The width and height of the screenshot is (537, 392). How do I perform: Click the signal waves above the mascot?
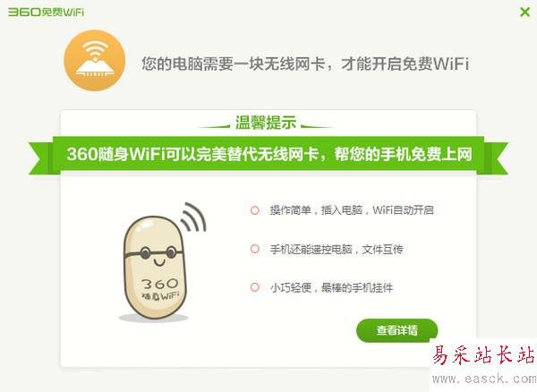tap(194, 217)
